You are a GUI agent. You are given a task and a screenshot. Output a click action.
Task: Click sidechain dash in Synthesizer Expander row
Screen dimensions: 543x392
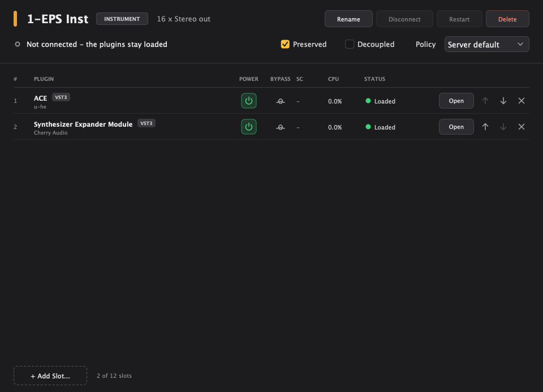(x=298, y=127)
